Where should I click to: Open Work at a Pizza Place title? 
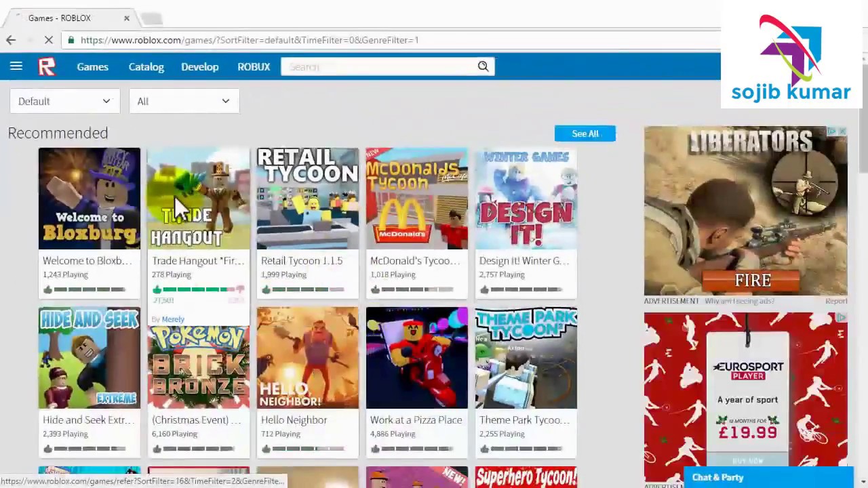pos(416,420)
